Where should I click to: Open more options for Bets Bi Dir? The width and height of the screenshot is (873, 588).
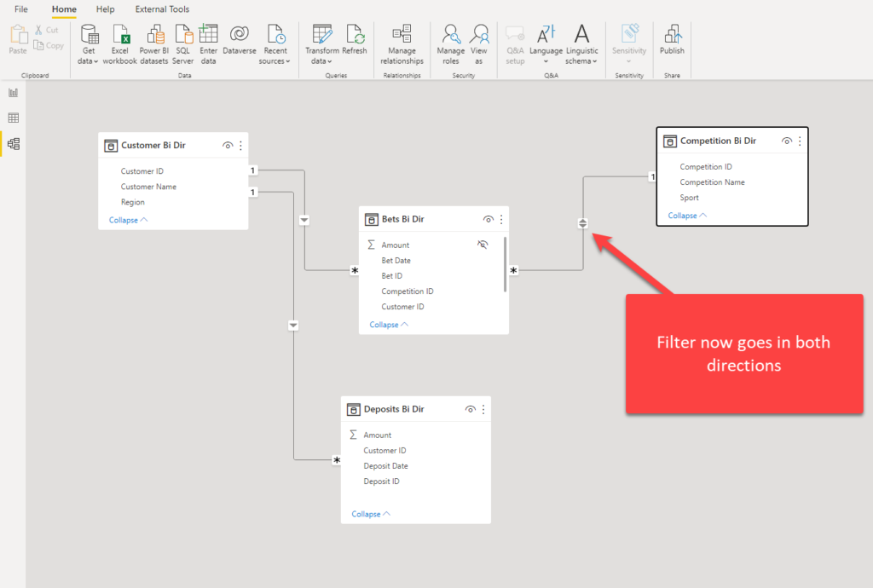coord(501,219)
